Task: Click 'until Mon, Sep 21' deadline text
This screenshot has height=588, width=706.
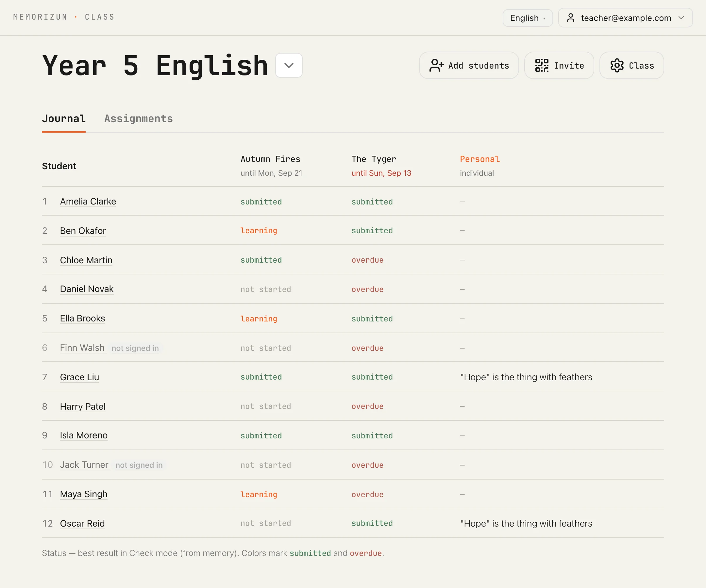Action: coord(271,173)
